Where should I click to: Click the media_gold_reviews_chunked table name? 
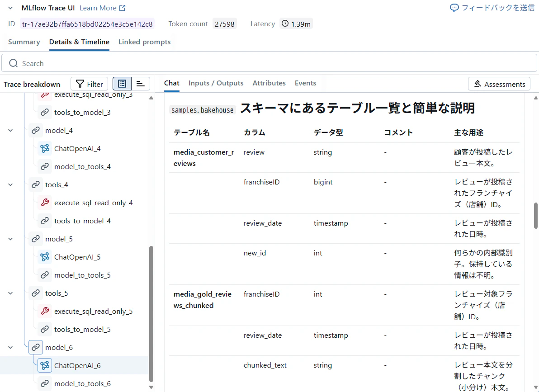pos(203,300)
